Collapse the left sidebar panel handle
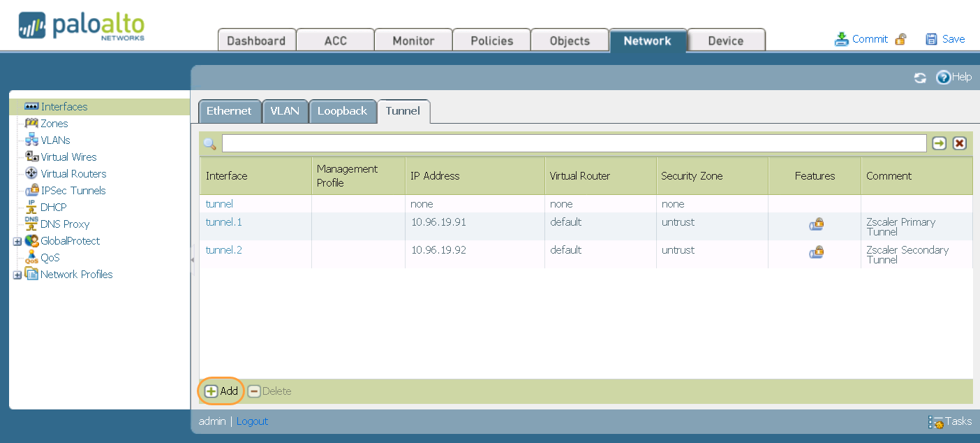The image size is (980, 443). [x=193, y=260]
